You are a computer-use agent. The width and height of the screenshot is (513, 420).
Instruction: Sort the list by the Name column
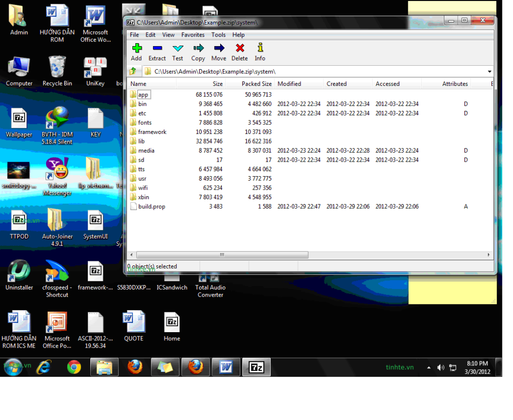tap(152, 84)
